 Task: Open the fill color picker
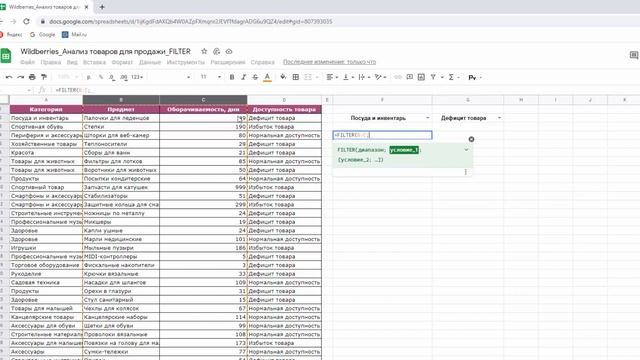[x=283, y=77]
